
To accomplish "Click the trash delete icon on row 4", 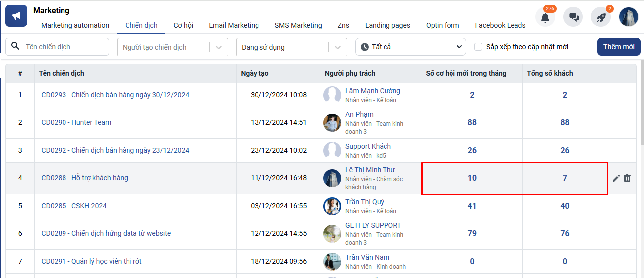I will pyautogui.click(x=627, y=178).
